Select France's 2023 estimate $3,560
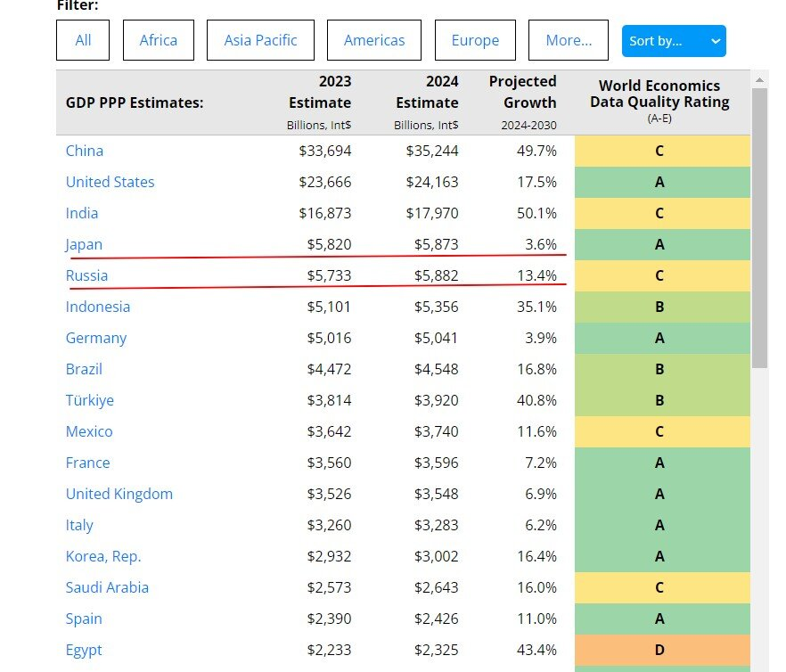Image resolution: width=786 pixels, height=672 pixels. point(329,463)
